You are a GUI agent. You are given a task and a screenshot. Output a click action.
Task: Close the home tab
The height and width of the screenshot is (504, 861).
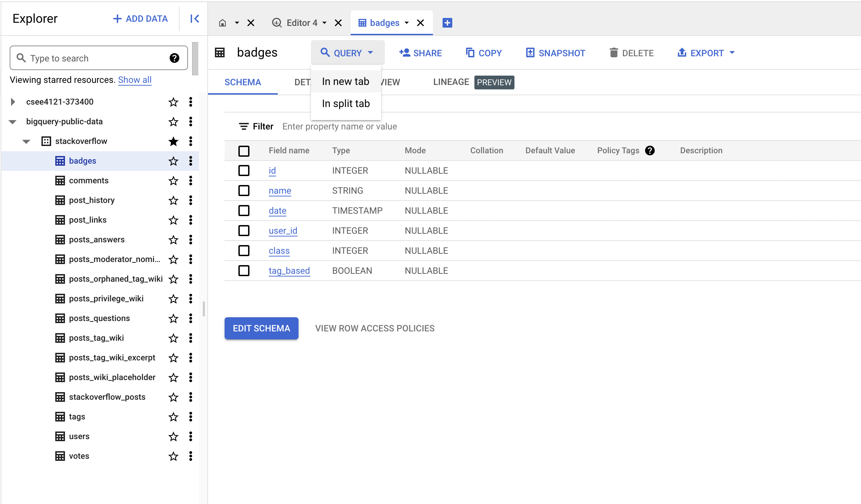[251, 23]
